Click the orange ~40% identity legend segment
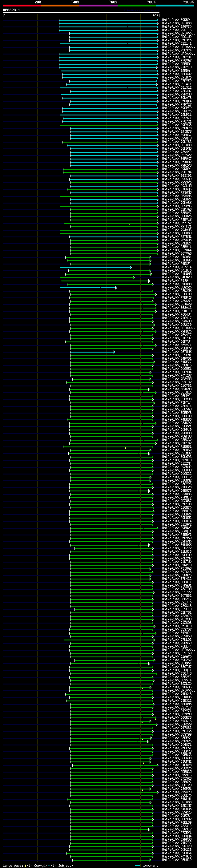197x868 pixels. pyautogui.click(x=60, y=6)
